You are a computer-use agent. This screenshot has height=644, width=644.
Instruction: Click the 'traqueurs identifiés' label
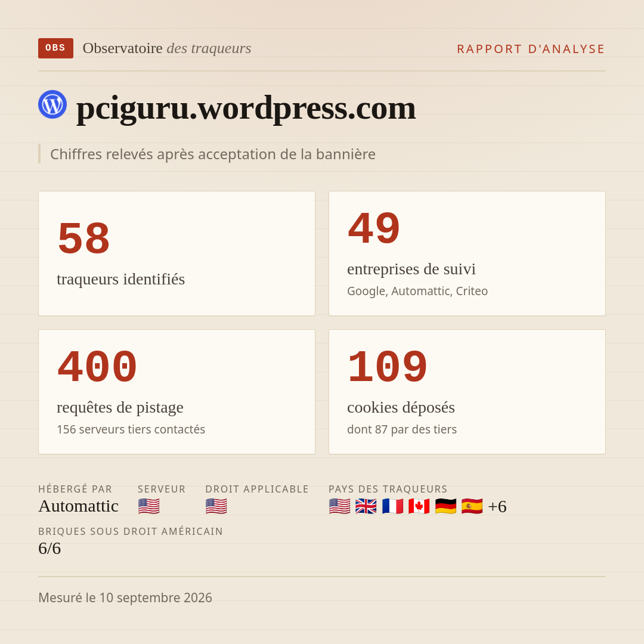click(120, 279)
